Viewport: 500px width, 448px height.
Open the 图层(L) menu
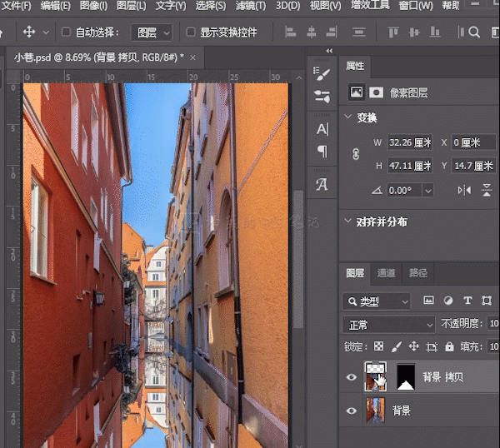pyautogui.click(x=132, y=6)
